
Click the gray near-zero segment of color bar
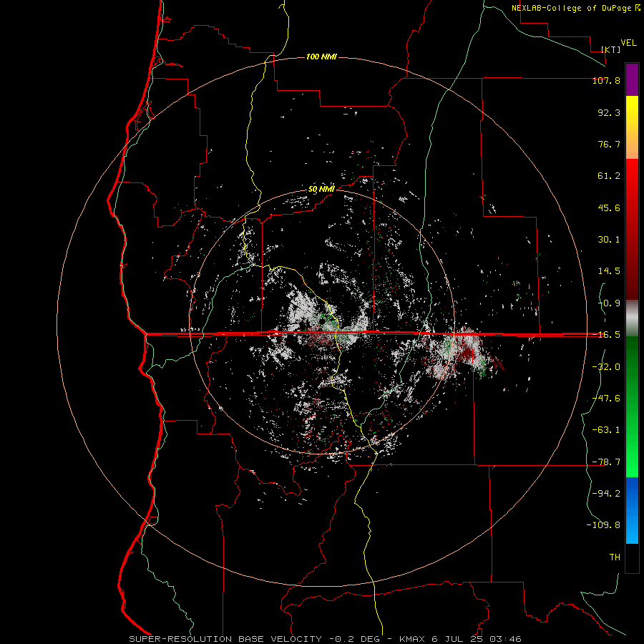point(632,318)
